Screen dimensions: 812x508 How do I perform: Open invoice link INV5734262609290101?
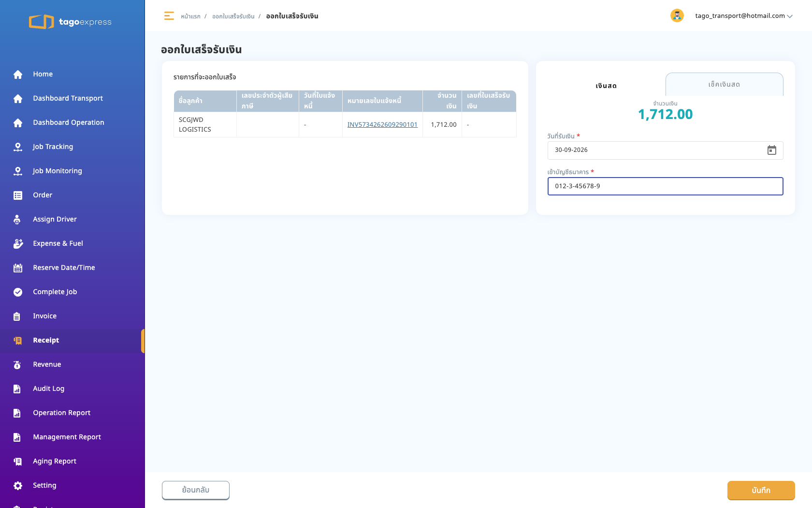tap(382, 124)
